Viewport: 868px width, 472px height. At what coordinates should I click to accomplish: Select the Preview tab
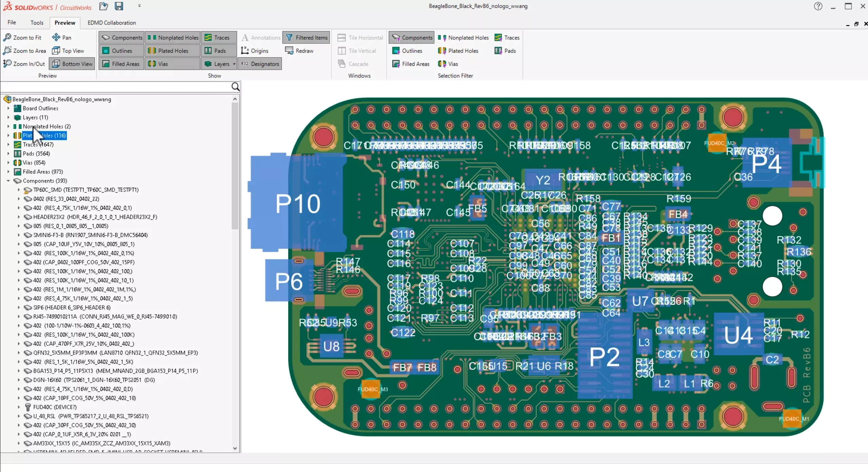(65, 22)
